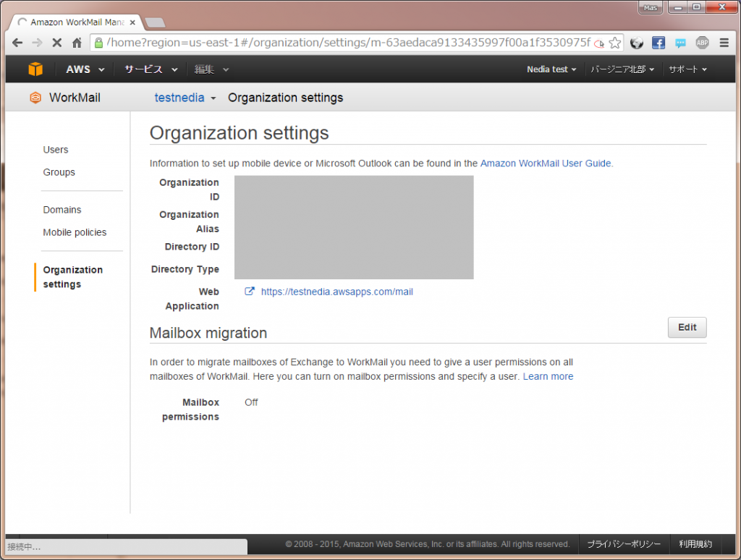
Task: Follow the Learn more link
Action: [x=548, y=377]
